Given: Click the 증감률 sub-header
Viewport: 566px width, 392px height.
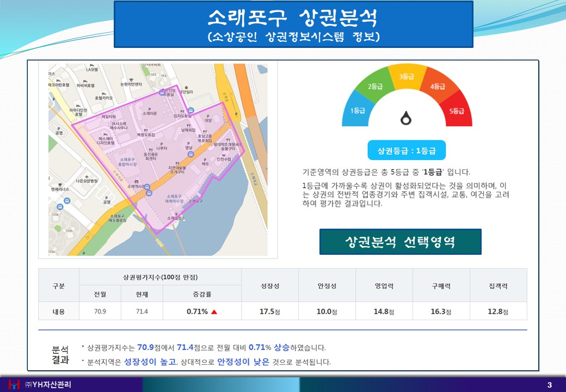Looking at the screenshot, I should pyautogui.click(x=202, y=294).
